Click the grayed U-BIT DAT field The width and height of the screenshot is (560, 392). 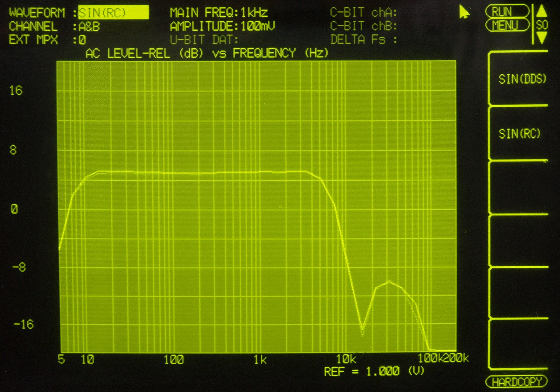(204, 40)
